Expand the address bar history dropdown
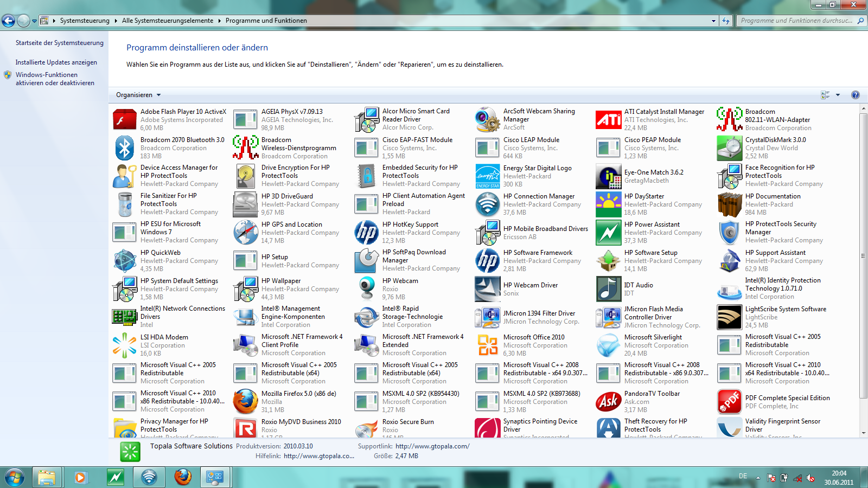 click(x=713, y=21)
